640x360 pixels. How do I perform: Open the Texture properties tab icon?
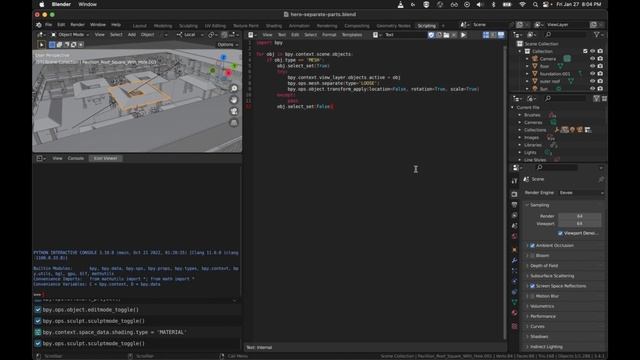tap(514, 326)
